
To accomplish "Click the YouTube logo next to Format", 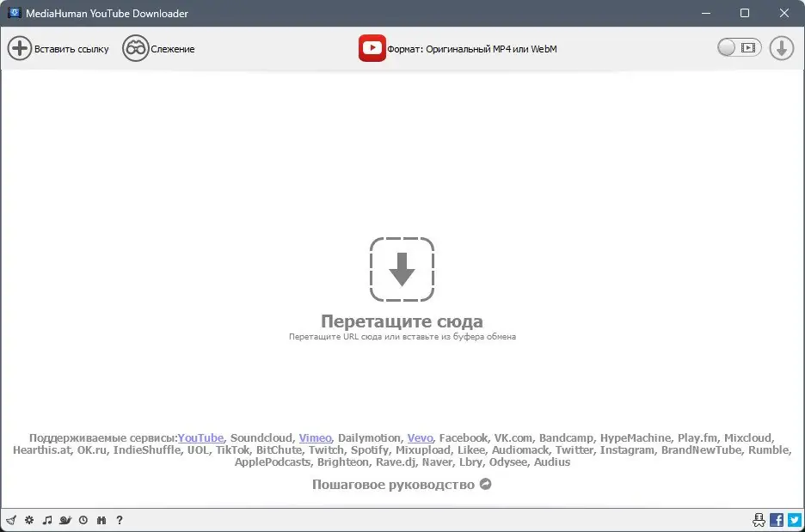I will (372, 48).
